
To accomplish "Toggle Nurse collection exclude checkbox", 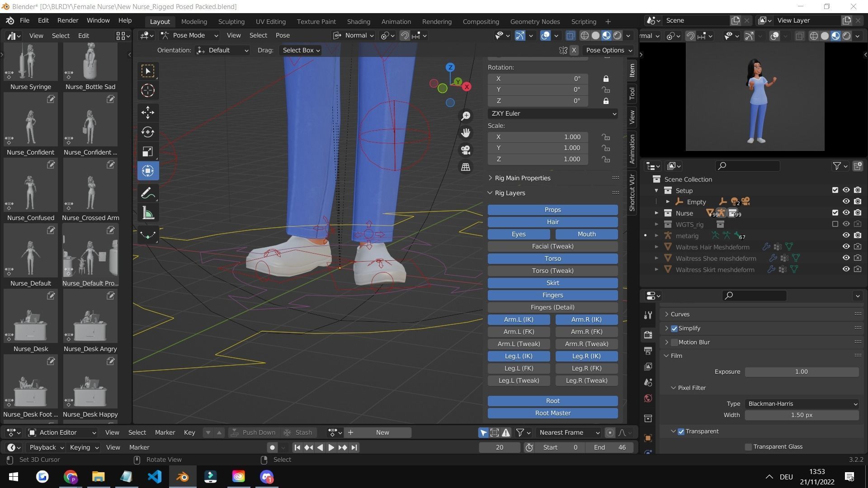I will pos(835,213).
